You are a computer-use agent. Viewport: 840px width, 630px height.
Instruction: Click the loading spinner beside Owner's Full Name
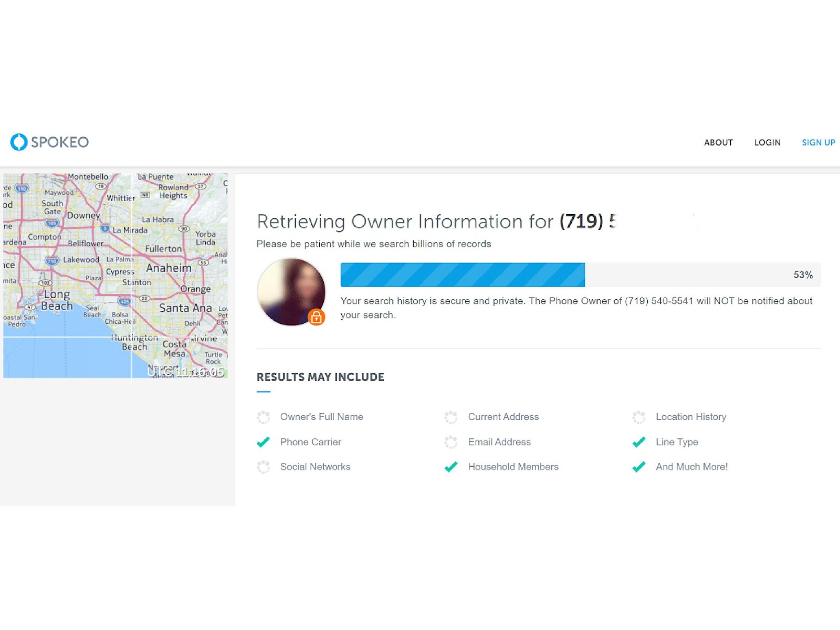coord(263,417)
